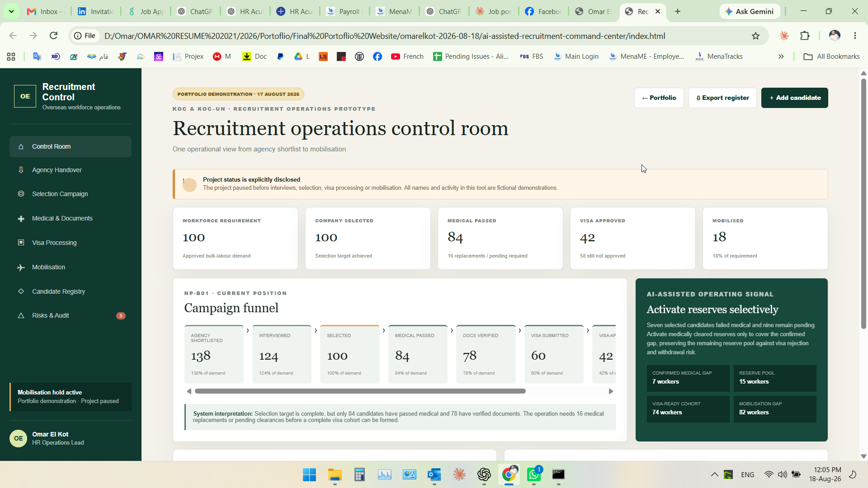Show hidden system tray icons

[714, 474]
